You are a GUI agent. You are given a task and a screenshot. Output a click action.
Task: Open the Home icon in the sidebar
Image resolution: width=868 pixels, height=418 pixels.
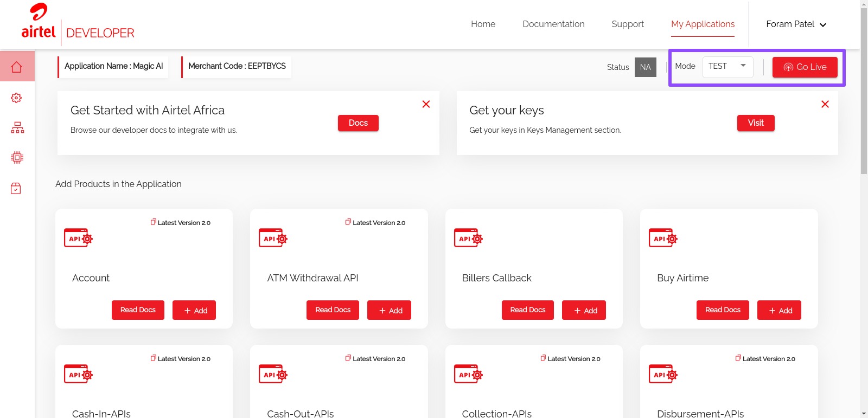pos(17,67)
